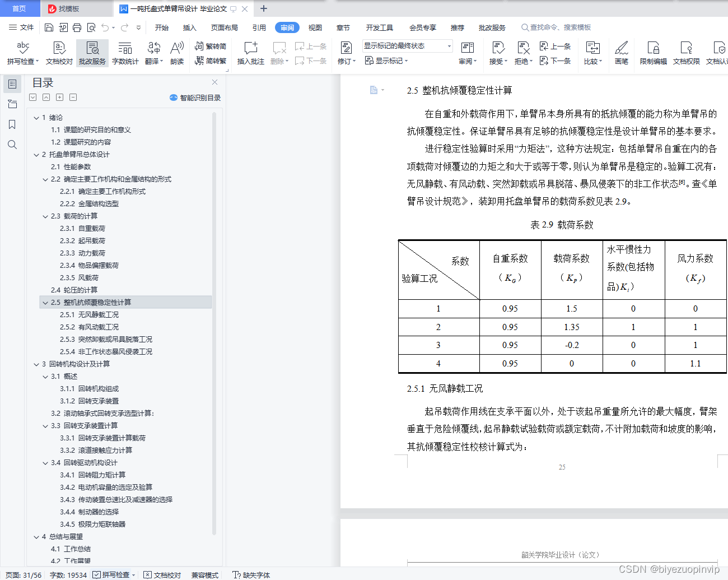
Task: Select the 画笔 pen tool
Action: point(622,53)
